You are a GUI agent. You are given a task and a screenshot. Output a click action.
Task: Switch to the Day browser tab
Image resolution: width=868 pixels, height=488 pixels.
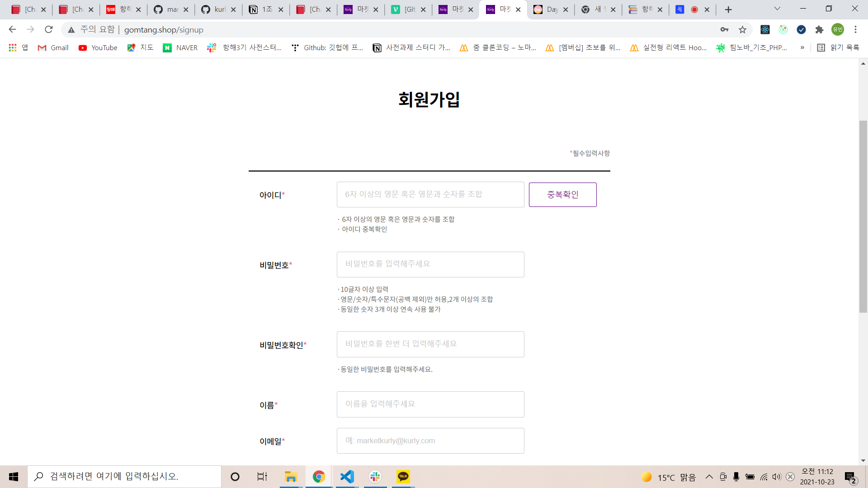[546, 9]
